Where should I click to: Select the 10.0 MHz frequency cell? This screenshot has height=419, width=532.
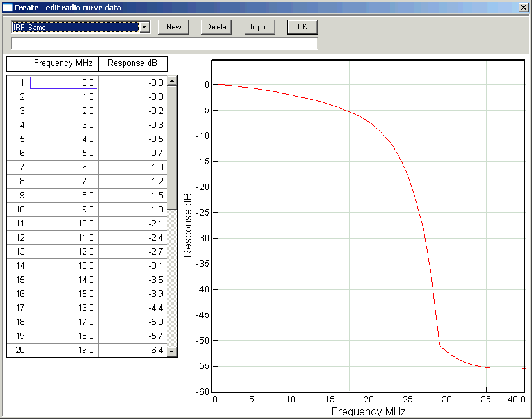click(63, 223)
